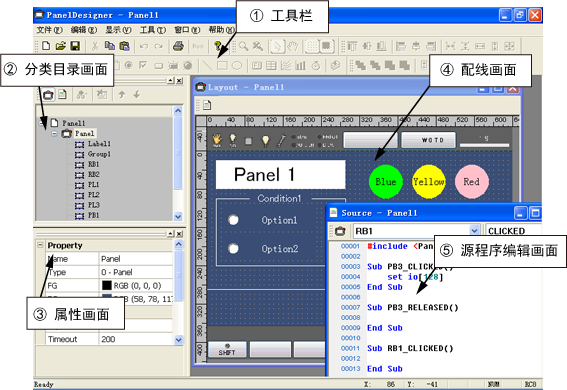
Task: Select the Option2 radio button
Action: (x=234, y=248)
